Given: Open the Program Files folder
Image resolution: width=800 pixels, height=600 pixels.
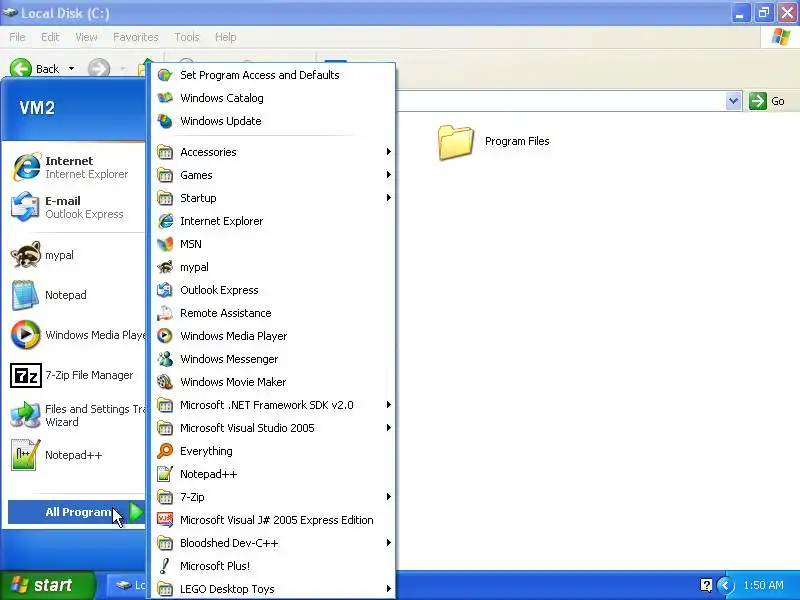Looking at the screenshot, I should click(x=493, y=142).
